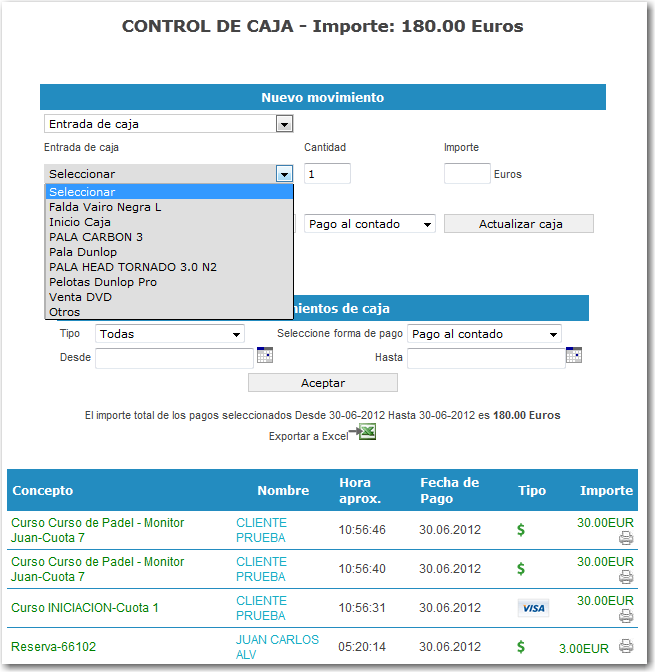Click Curso de Padel concept at 10:56:40
The height and width of the screenshot is (672, 655).
(x=98, y=569)
